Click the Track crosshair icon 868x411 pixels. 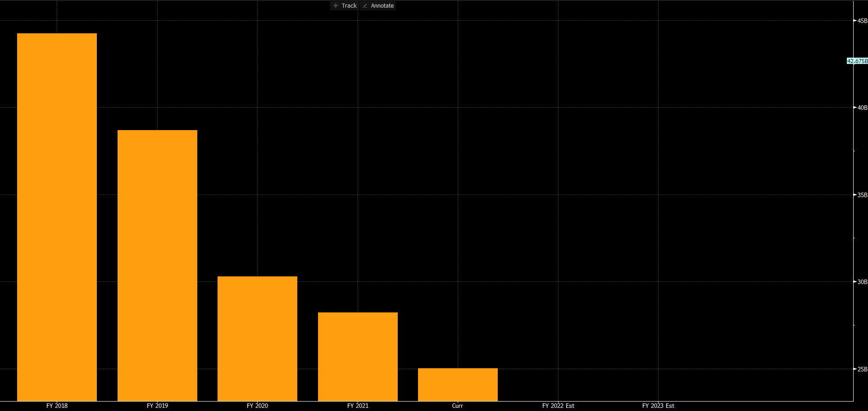pos(336,6)
